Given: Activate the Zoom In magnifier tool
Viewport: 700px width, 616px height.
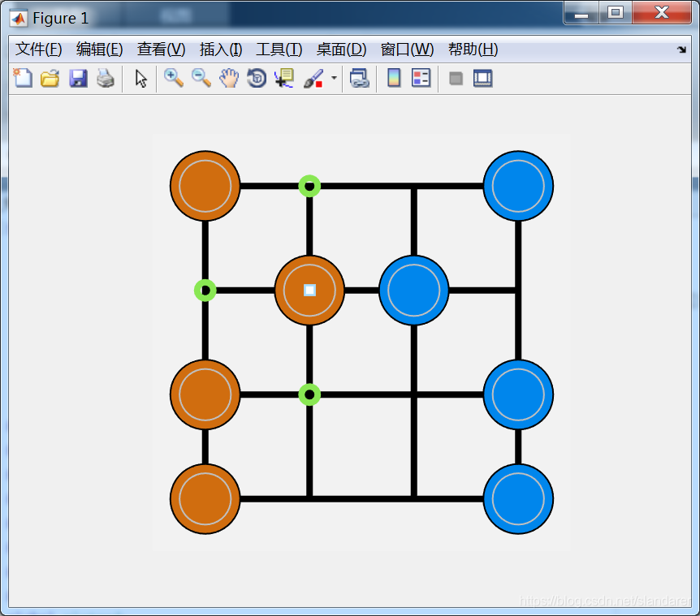Looking at the screenshot, I should coord(173,79).
